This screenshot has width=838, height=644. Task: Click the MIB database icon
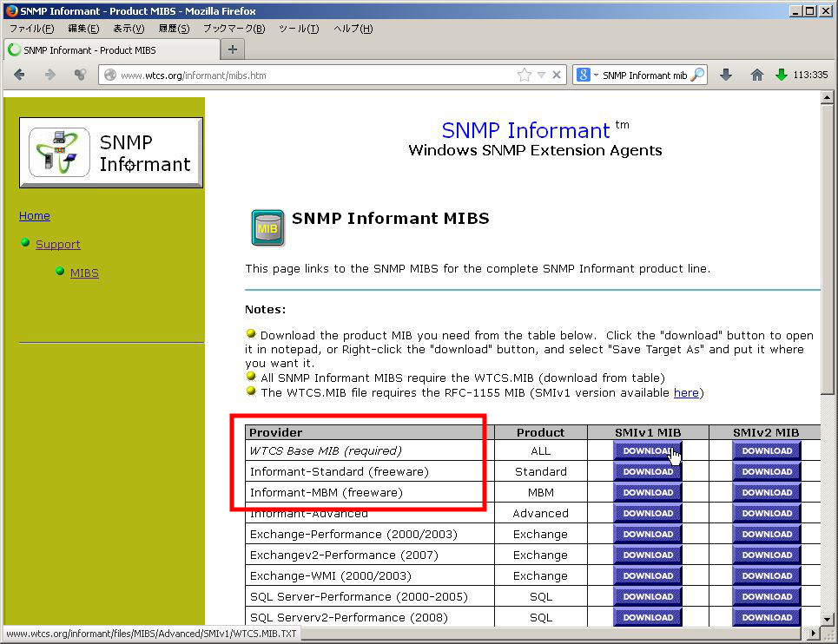(267, 228)
